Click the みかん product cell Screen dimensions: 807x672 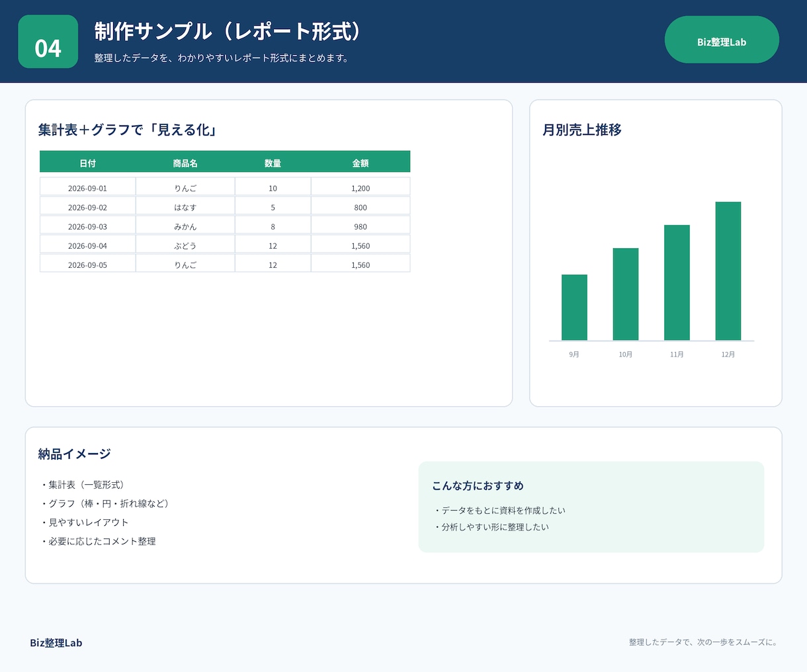(x=185, y=226)
